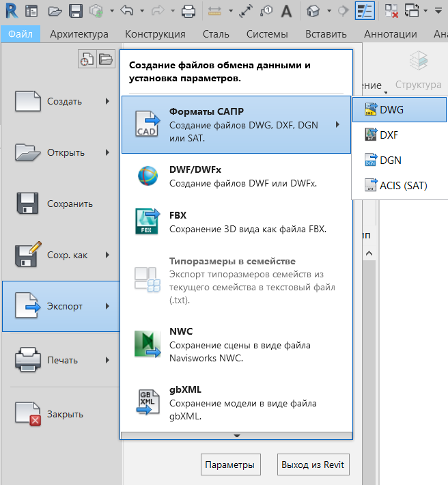Click the Revit application logo icon
This screenshot has width=448, height=485.
tap(12, 11)
